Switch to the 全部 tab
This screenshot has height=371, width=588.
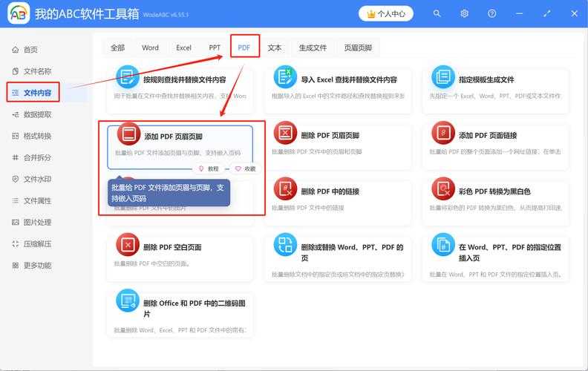tap(117, 47)
